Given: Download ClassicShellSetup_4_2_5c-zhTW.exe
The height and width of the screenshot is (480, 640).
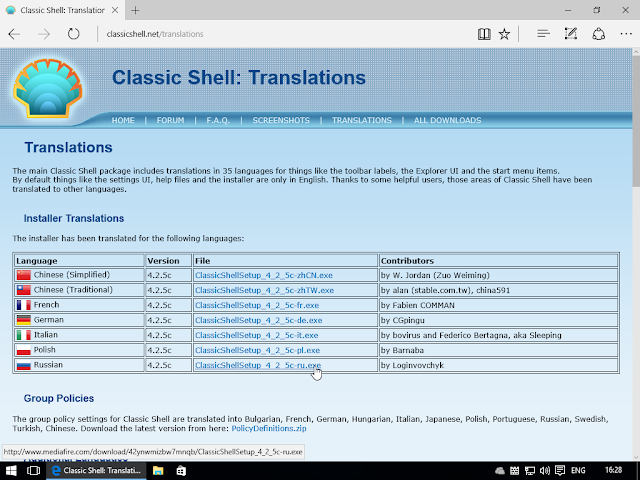Looking at the screenshot, I should coord(264,290).
